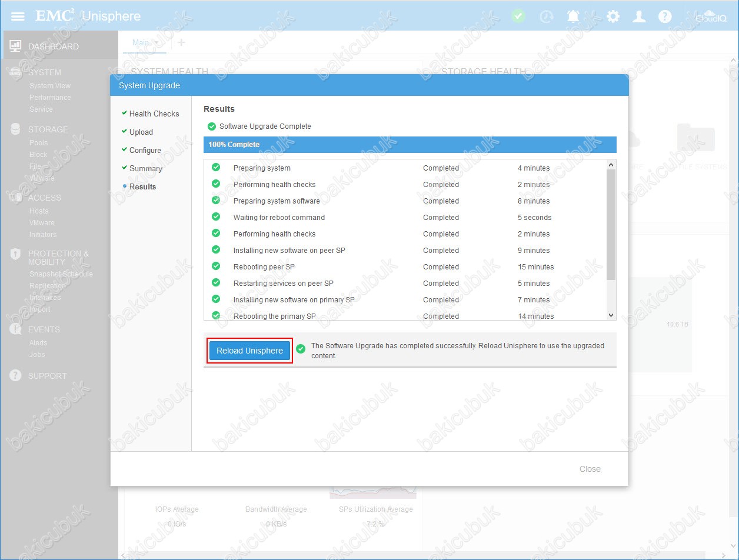
Task: Open Snapshot Schedule in sidebar
Action: pyautogui.click(x=61, y=274)
